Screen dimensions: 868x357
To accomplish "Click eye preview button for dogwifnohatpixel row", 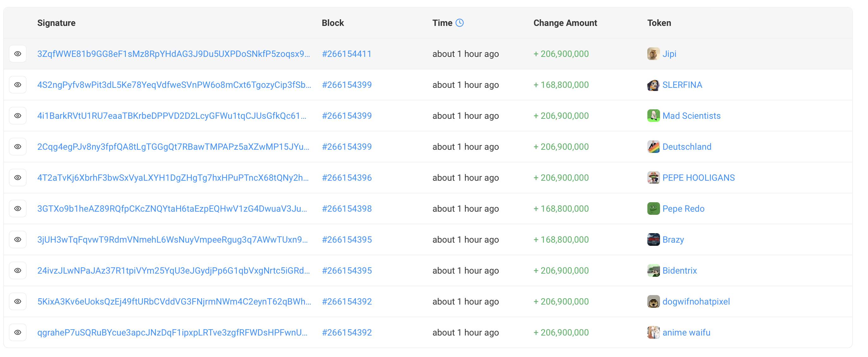I will point(18,302).
